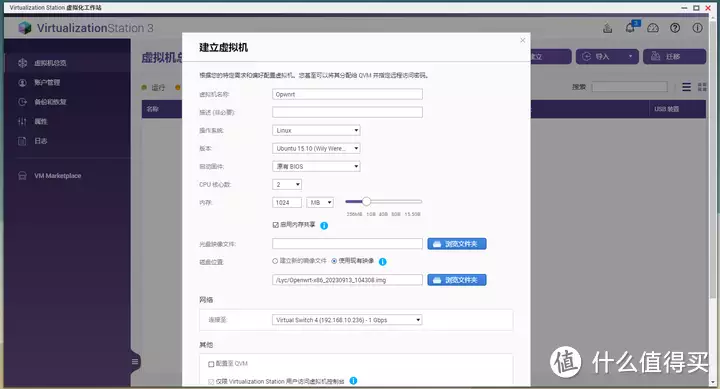Select the 建立新的映像文件 radio button
Image resolution: width=720 pixels, height=389 pixels.
(275, 261)
